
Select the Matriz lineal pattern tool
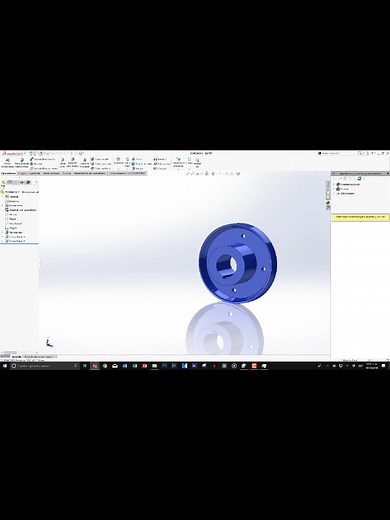(127, 162)
